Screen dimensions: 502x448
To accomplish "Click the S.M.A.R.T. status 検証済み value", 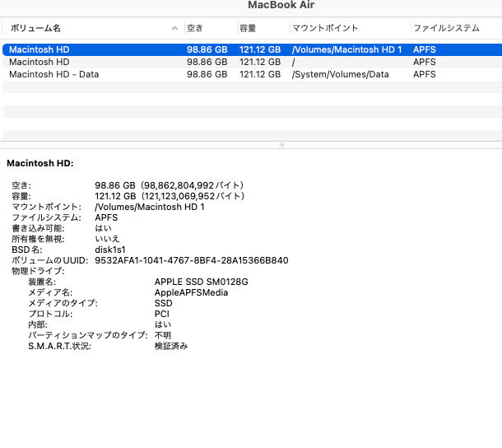I will click(171, 346).
